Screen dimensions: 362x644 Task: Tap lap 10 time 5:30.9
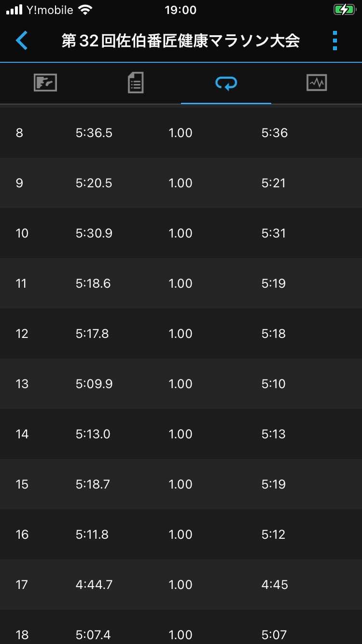[94, 233]
